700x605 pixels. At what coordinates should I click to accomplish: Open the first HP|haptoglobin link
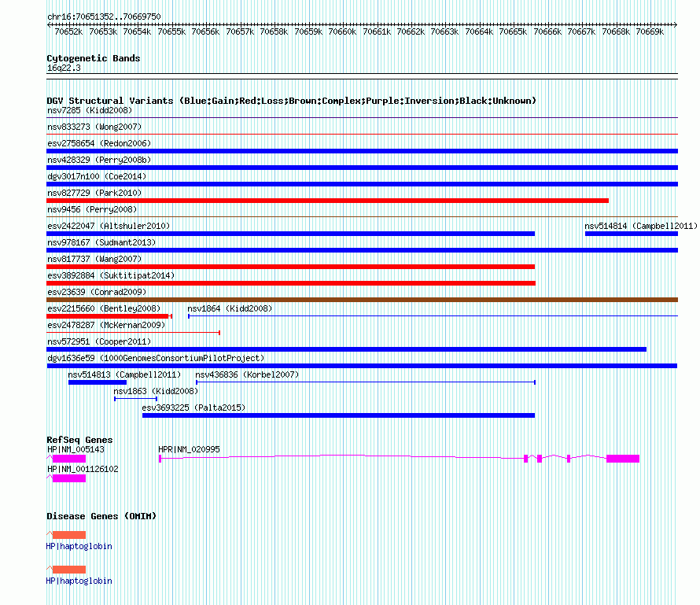click(79, 546)
